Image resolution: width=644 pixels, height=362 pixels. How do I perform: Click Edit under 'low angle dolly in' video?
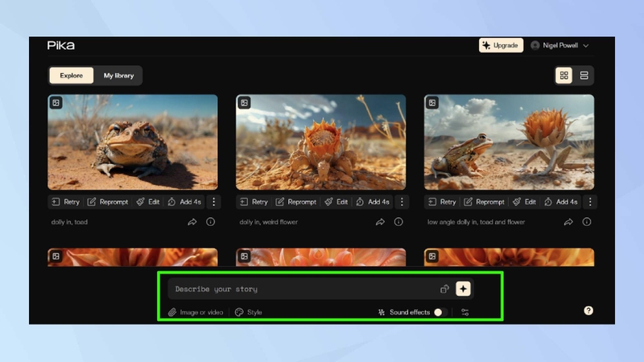[524, 202]
